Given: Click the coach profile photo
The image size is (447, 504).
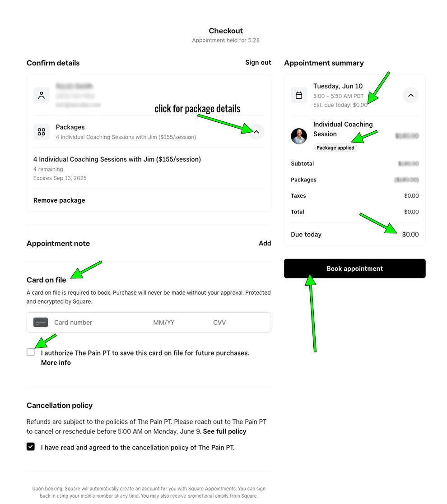Looking at the screenshot, I should (299, 136).
